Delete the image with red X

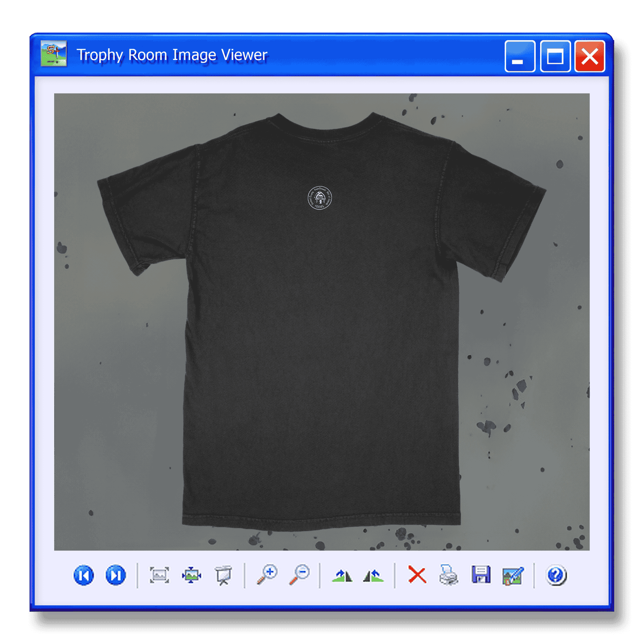pos(417,574)
